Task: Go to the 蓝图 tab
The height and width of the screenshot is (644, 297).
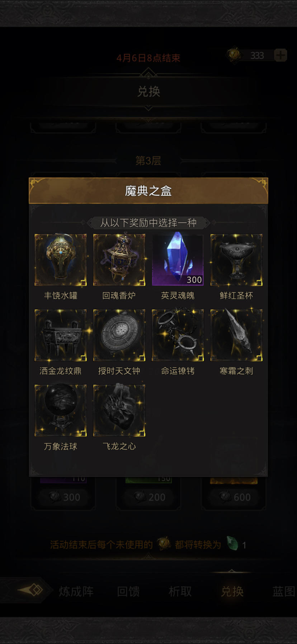Action: coord(284,591)
